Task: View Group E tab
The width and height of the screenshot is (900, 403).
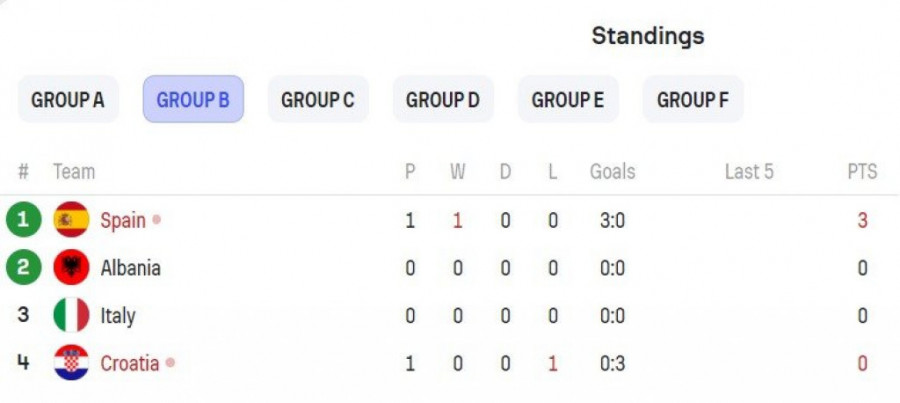Action: pos(568,99)
